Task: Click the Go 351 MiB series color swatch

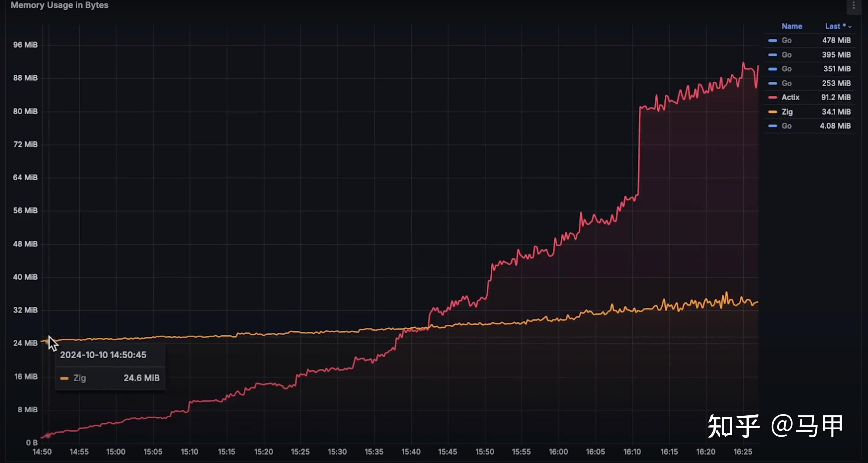Action: tap(773, 69)
